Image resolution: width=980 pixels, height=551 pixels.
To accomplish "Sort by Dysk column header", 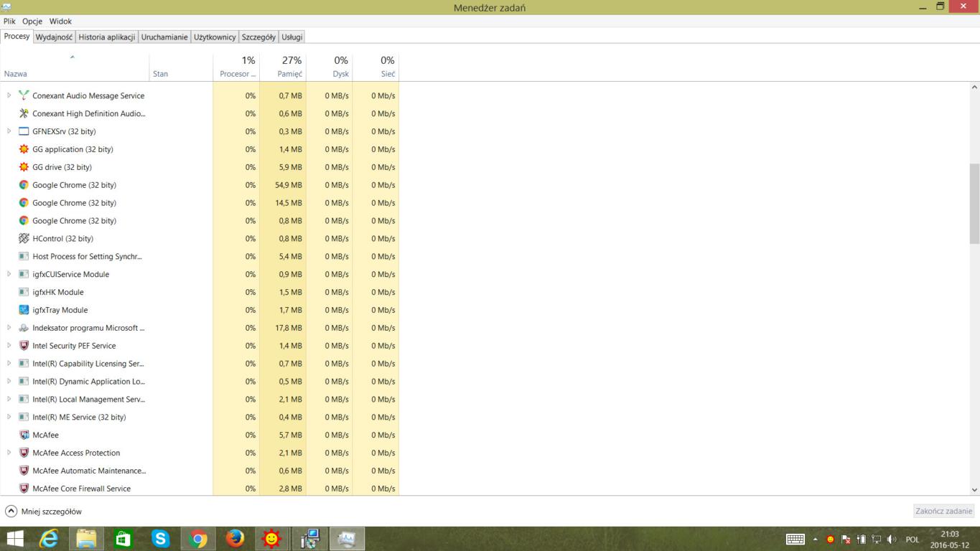I will (x=330, y=66).
